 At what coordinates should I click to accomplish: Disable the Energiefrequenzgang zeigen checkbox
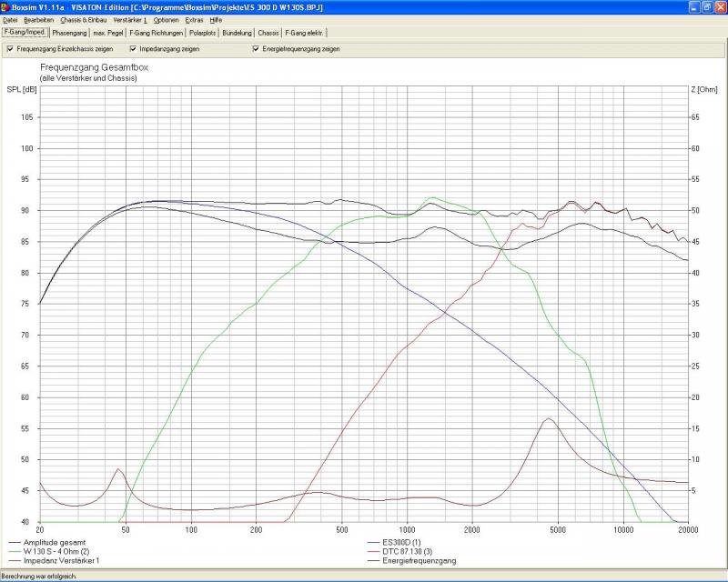(256, 49)
